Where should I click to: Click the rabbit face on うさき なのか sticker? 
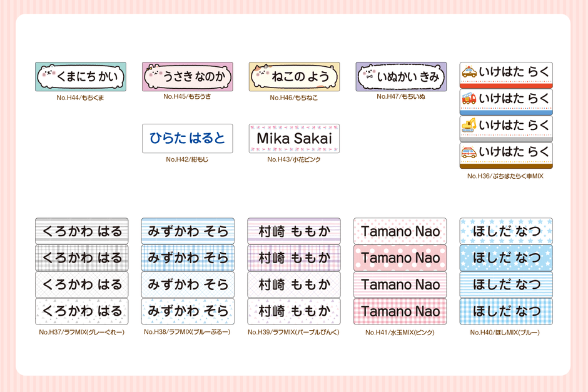[x=154, y=76]
